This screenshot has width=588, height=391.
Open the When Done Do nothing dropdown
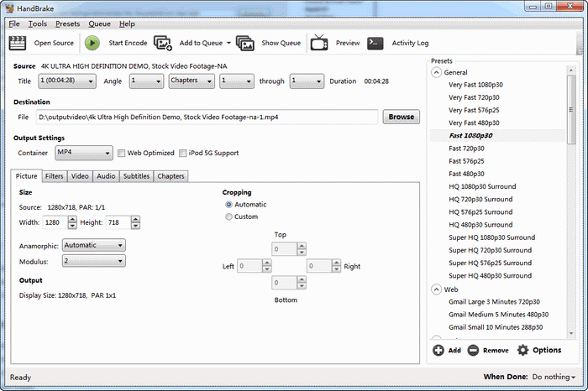coord(554,377)
